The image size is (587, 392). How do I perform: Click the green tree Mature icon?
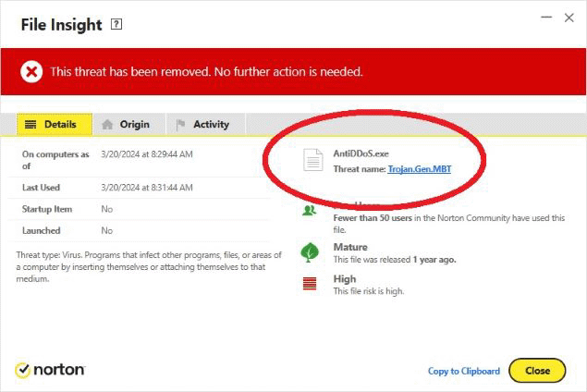(x=310, y=252)
